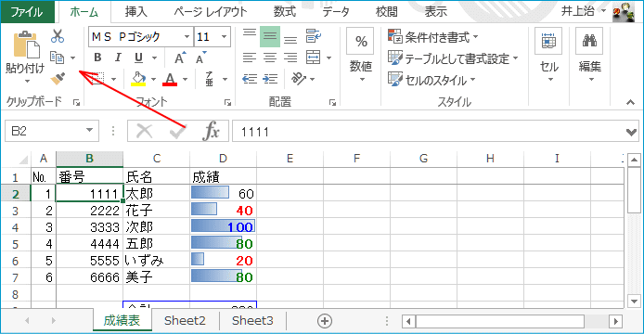Click the Paste clipboard icon
The width and height of the screenshot is (644, 334).
[26, 45]
